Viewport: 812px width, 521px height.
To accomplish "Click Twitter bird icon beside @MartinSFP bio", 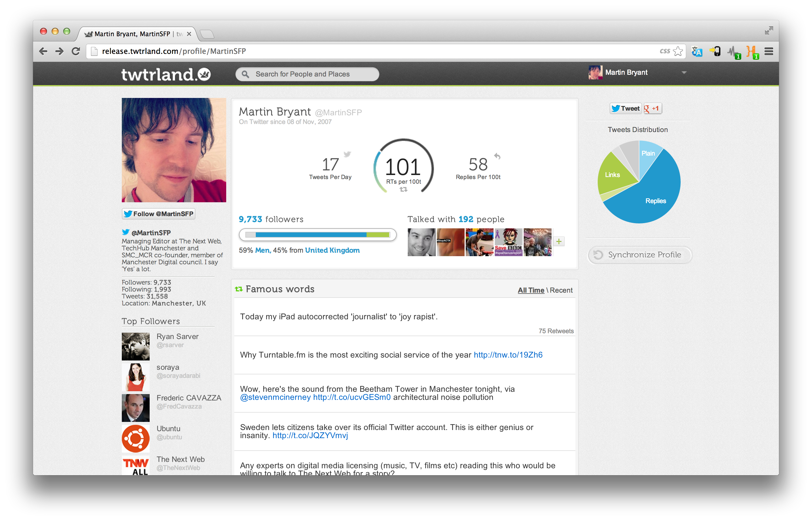I will click(125, 232).
